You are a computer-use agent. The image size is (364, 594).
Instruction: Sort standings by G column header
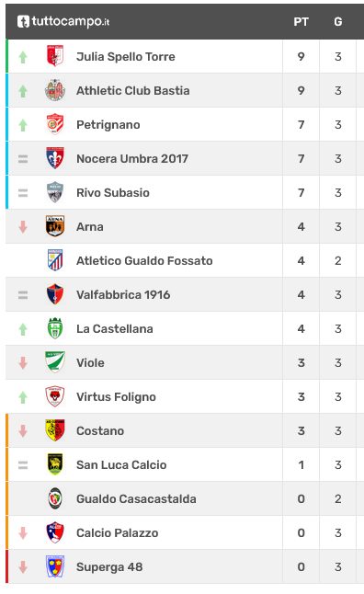click(x=338, y=22)
